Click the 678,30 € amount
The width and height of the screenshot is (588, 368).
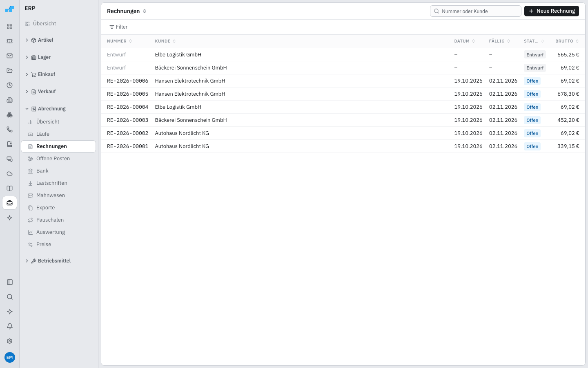(x=568, y=94)
